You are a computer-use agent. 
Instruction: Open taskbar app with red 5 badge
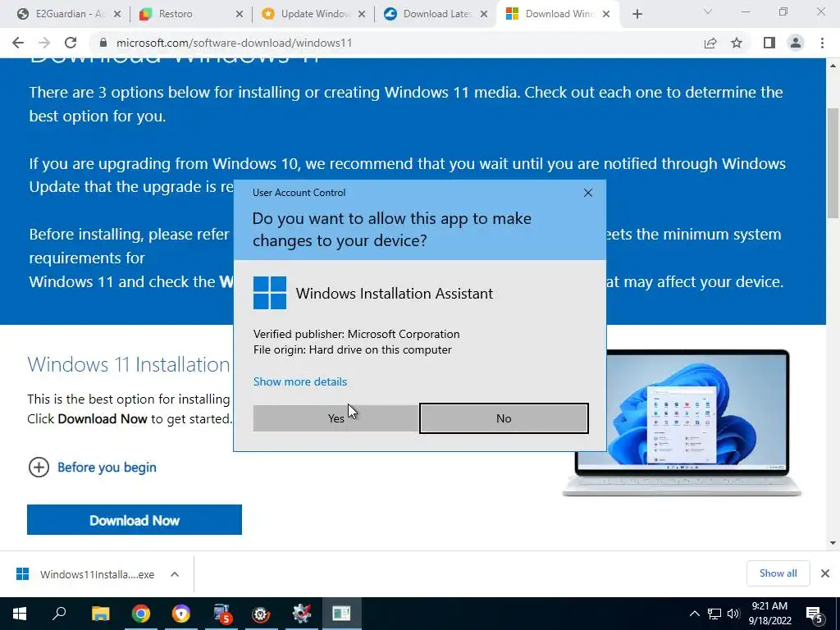[221, 614]
